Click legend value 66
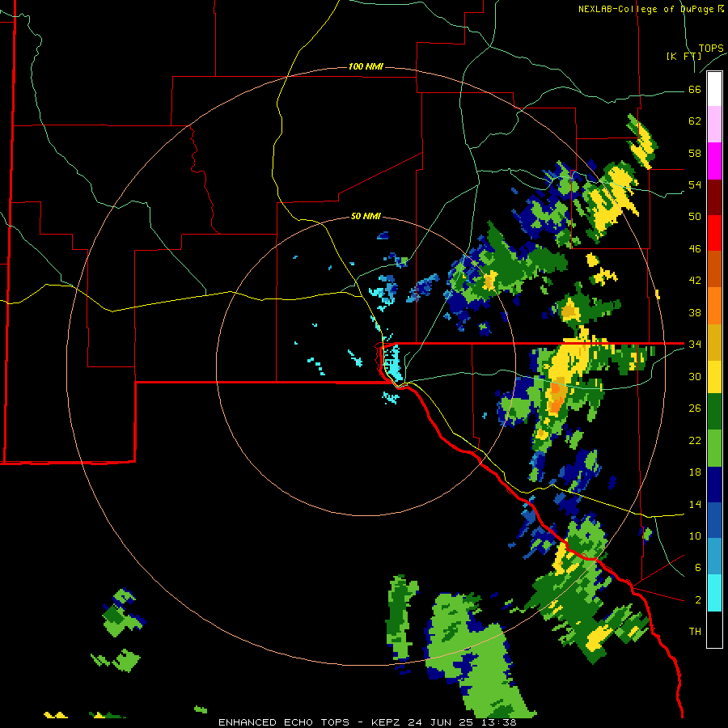The image size is (728, 728). tap(695, 90)
